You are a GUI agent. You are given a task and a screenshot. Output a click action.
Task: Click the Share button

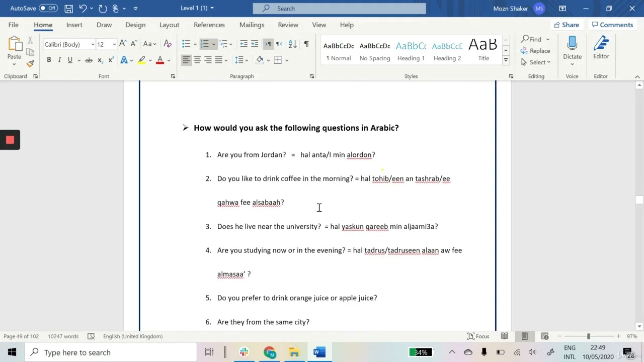(566, 25)
